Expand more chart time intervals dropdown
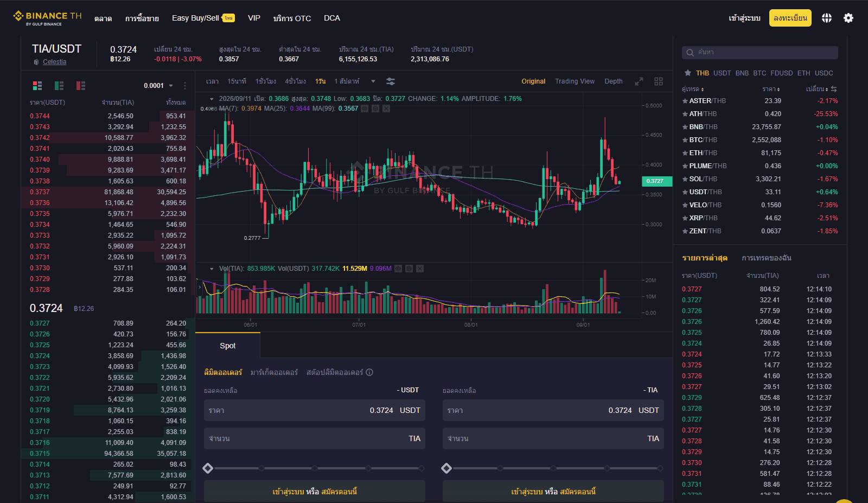Screen dimensions: 868x503 [x=373, y=81]
